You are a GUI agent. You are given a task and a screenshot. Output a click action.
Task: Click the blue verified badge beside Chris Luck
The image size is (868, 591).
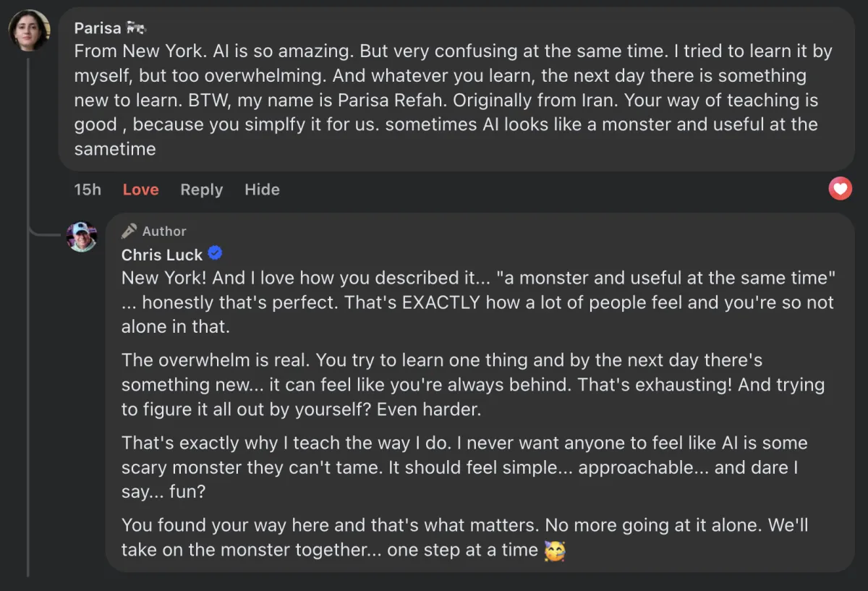pos(215,253)
